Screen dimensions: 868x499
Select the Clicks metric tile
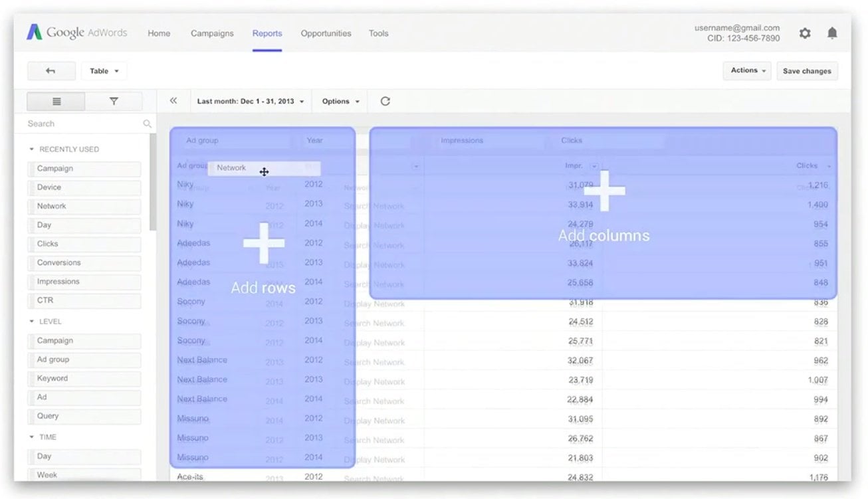coord(84,244)
